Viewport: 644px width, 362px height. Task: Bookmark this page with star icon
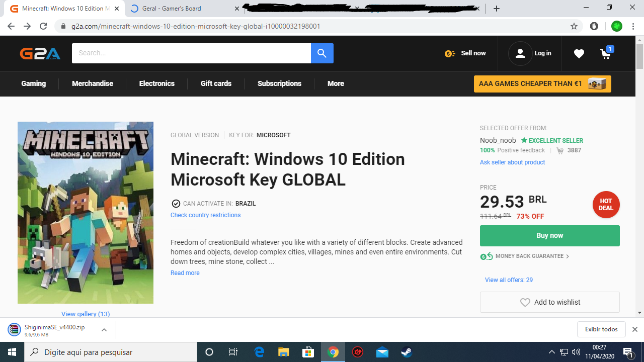pos(574,26)
